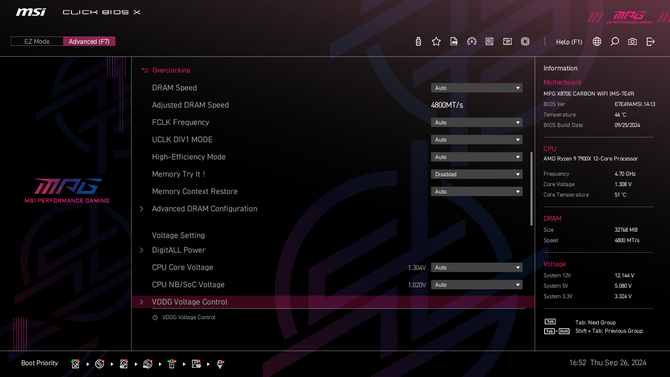
Task: Click the CPU Frequency value 4.70 GHz
Action: 625,174
